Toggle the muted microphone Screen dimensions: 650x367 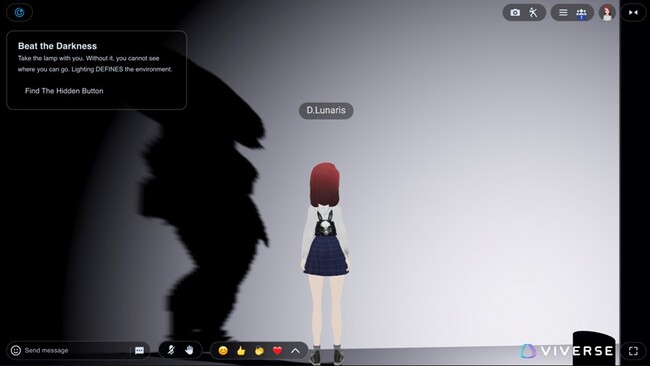[x=171, y=350]
